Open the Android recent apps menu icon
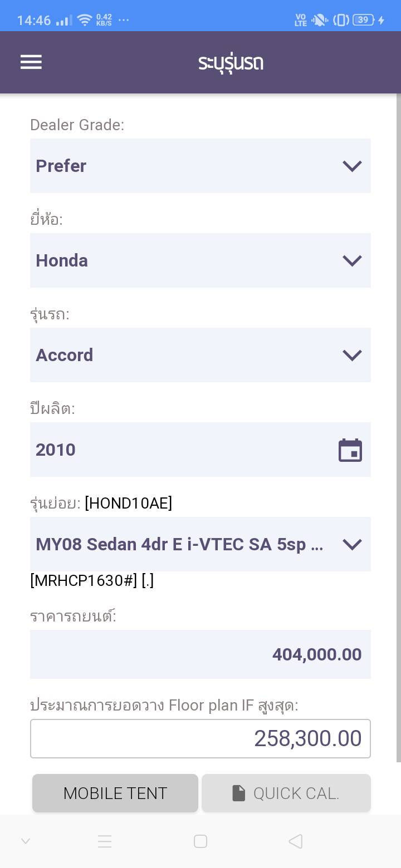401x868 pixels. tap(105, 841)
